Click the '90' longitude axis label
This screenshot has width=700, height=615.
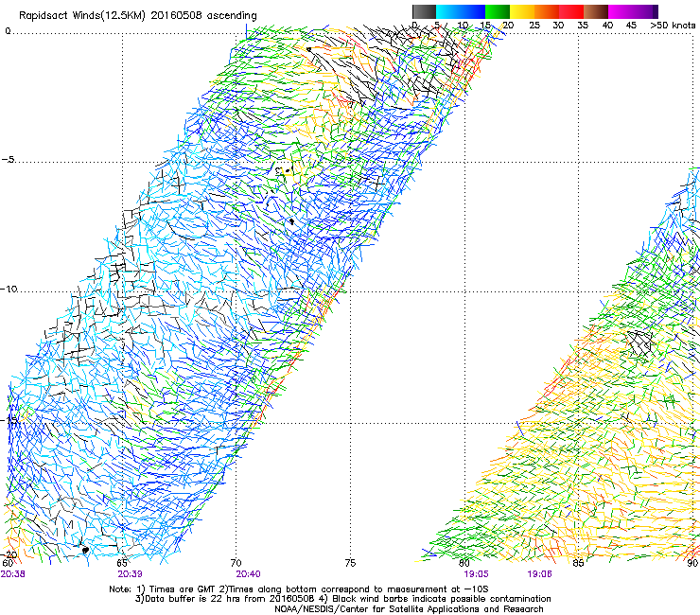pyautogui.click(x=692, y=563)
